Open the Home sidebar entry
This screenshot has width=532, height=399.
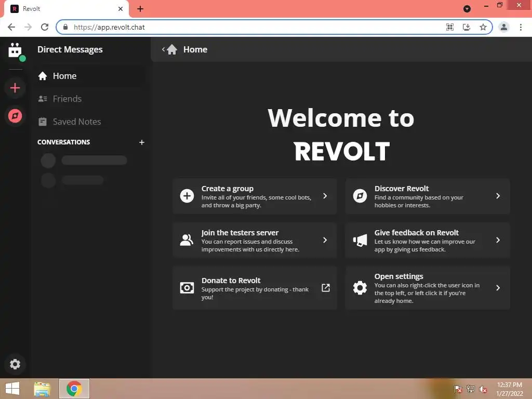(90, 76)
